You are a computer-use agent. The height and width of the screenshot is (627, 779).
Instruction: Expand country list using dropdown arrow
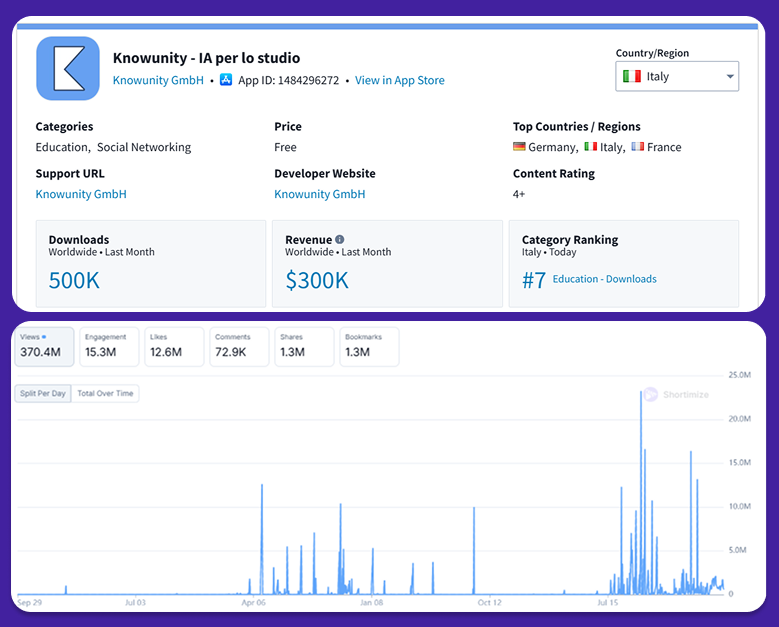730,77
